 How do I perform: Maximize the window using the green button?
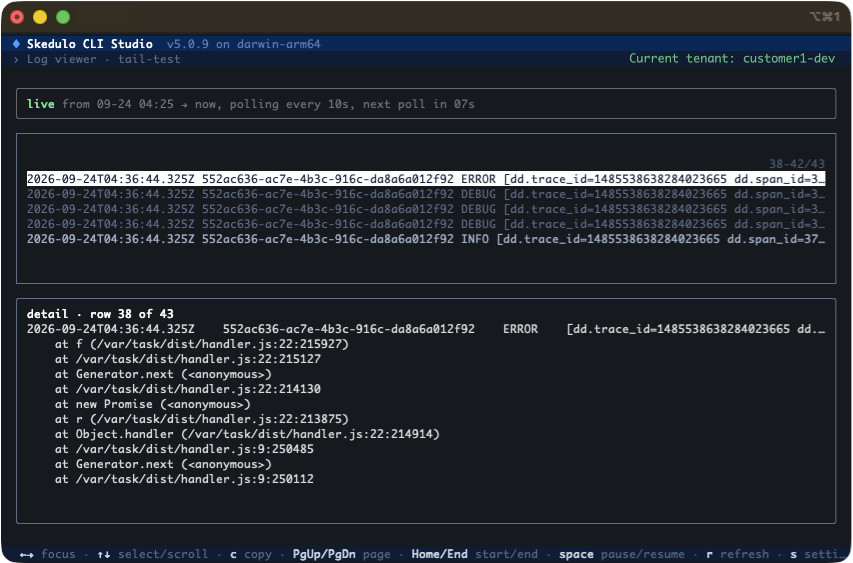63,17
